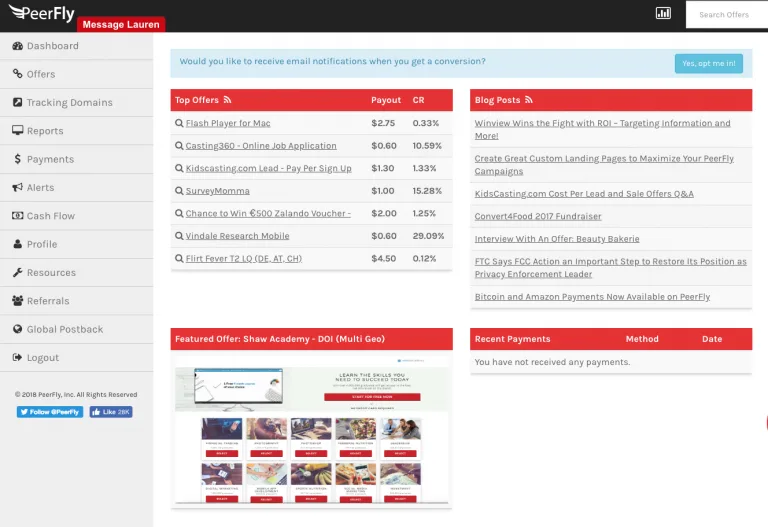Click 'You have not received any payments.' text

point(552,362)
